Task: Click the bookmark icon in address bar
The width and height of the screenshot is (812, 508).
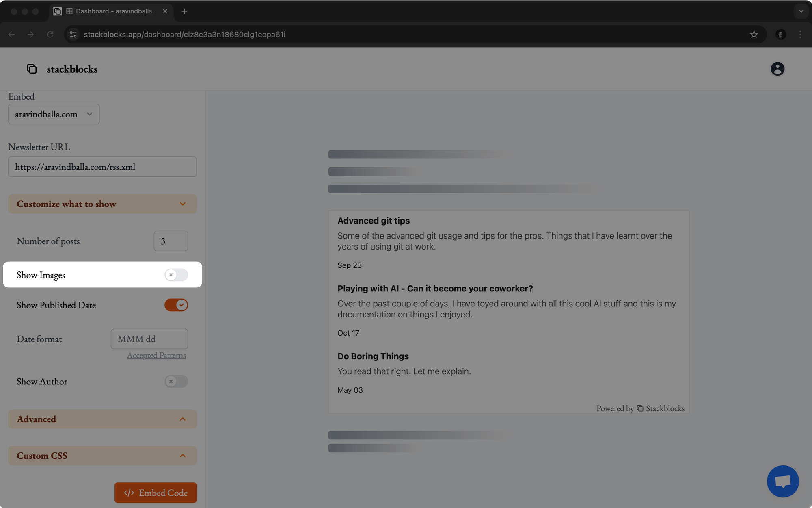Action: pos(754,34)
